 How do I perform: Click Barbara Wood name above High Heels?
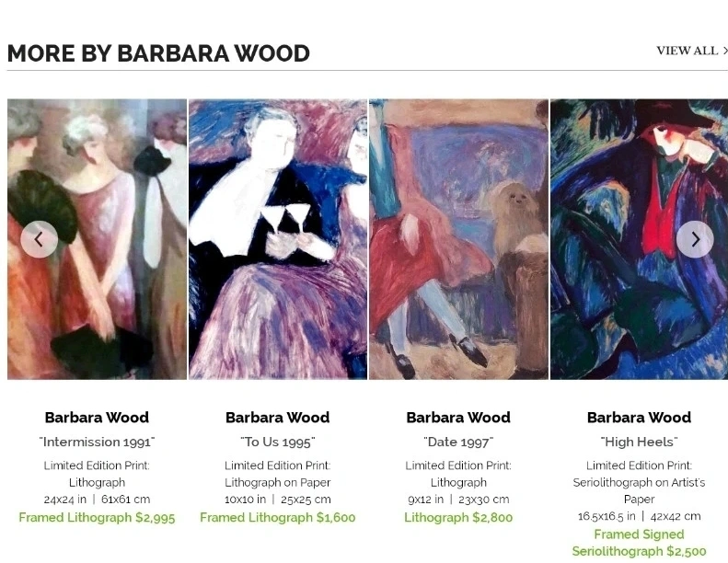tap(639, 418)
